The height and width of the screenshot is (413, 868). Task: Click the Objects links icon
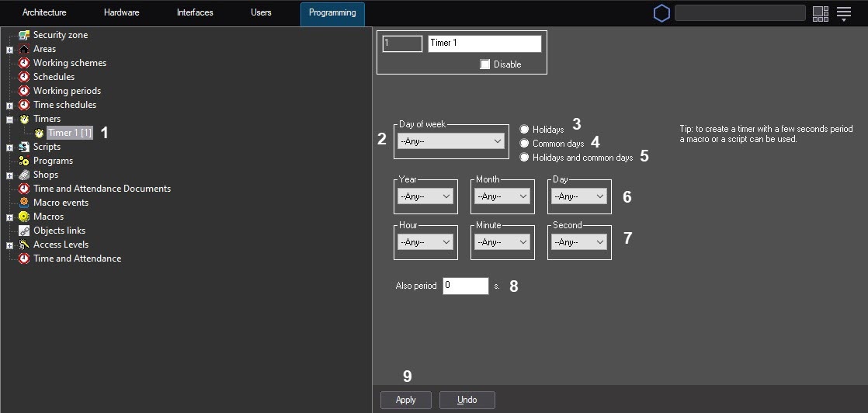pos(24,231)
